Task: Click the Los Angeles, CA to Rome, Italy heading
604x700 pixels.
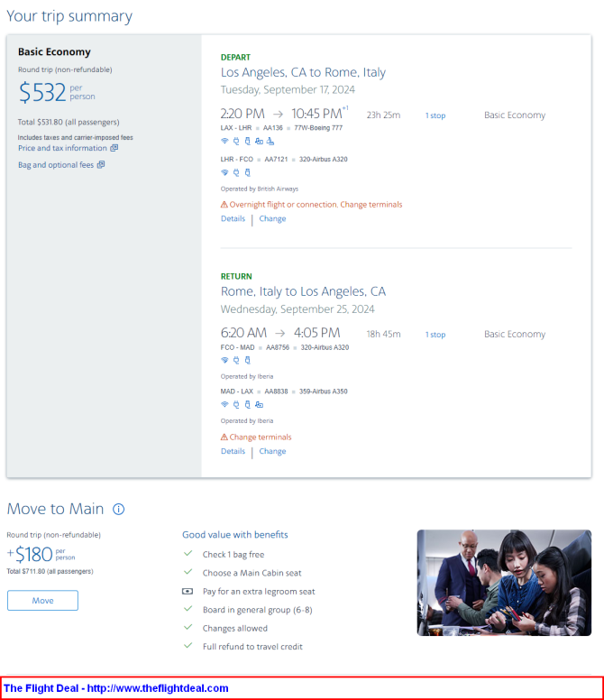Action: [303, 72]
